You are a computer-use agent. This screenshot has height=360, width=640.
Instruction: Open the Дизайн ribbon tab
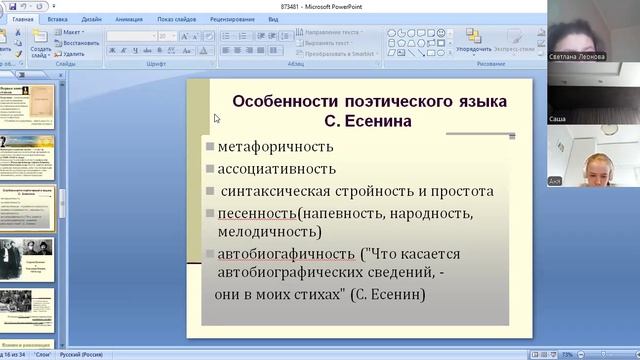(91, 19)
